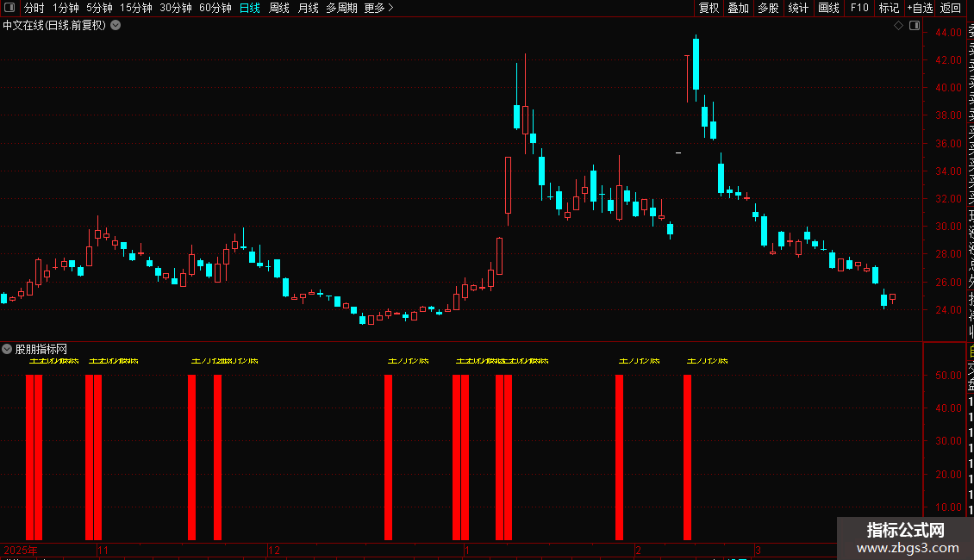Select the 60分钟 period
The width and height of the screenshot is (974, 560).
pyautogui.click(x=215, y=8)
